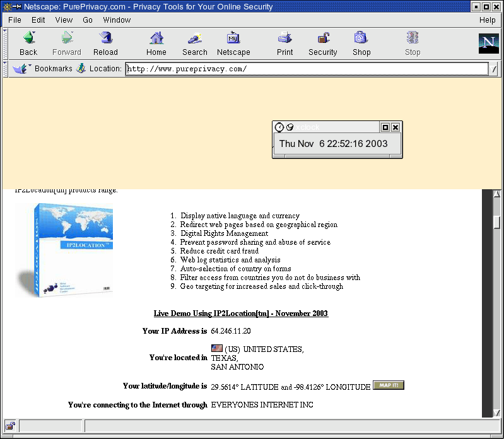Open the Search toolbar icon

pos(195,38)
